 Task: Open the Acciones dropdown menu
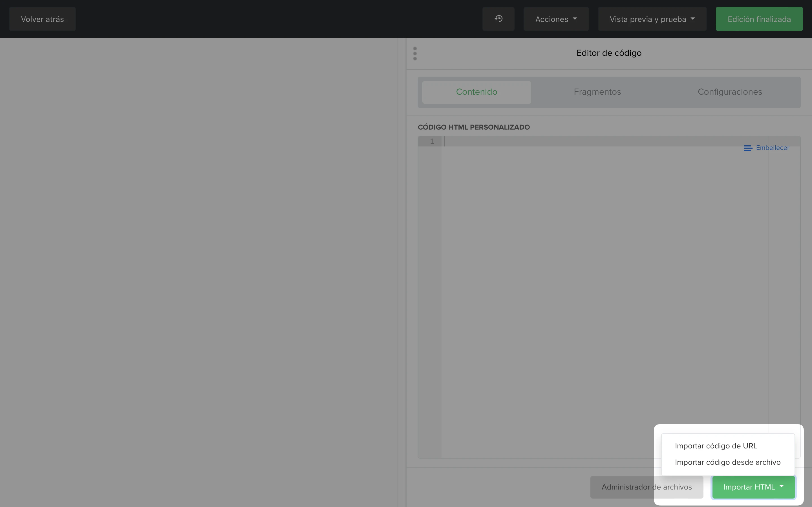(556, 19)
